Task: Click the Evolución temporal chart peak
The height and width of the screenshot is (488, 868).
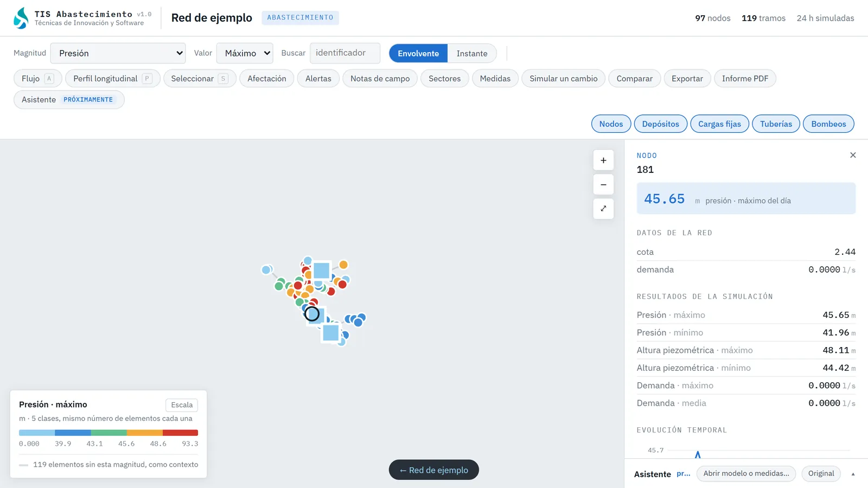Action: click(698, 454)
